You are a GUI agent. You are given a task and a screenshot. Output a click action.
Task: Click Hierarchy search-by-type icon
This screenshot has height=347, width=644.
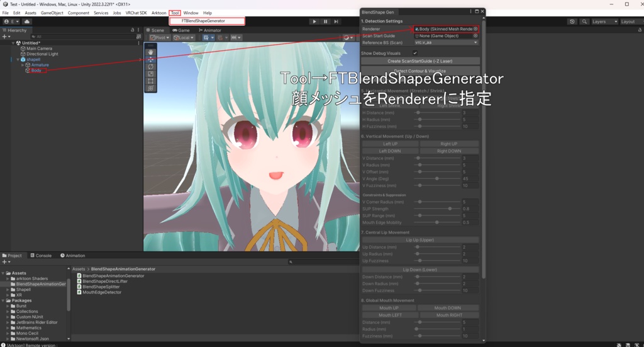pyautogui.click(x=138, y=37)
